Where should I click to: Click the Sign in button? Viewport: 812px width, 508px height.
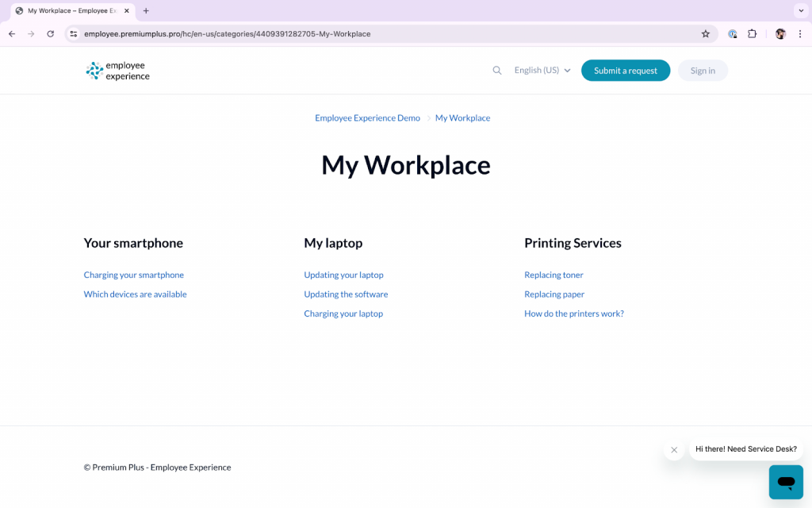703,71
